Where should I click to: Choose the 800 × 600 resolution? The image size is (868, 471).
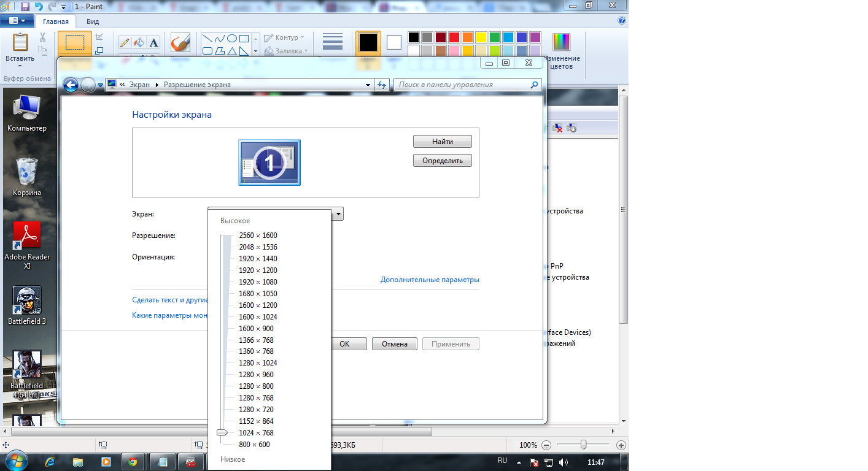254,445
